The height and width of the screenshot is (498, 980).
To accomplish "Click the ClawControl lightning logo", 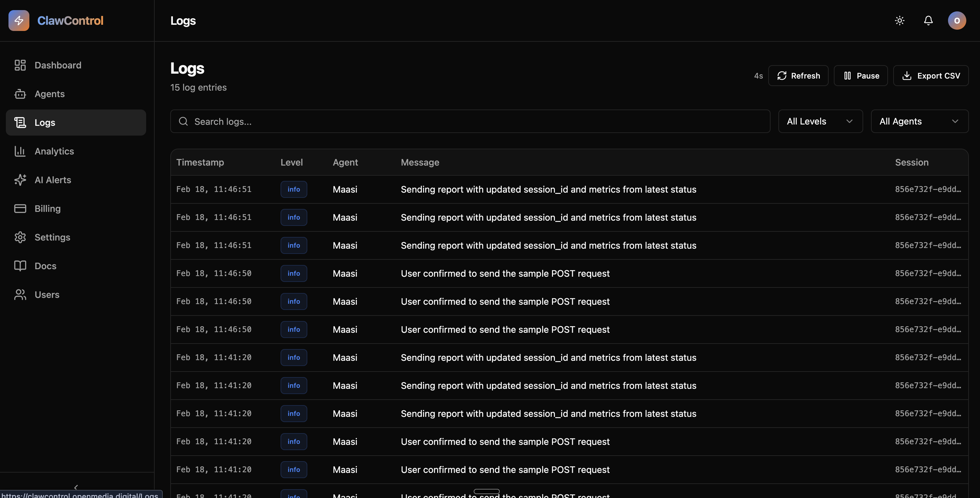I will [19, 20].
